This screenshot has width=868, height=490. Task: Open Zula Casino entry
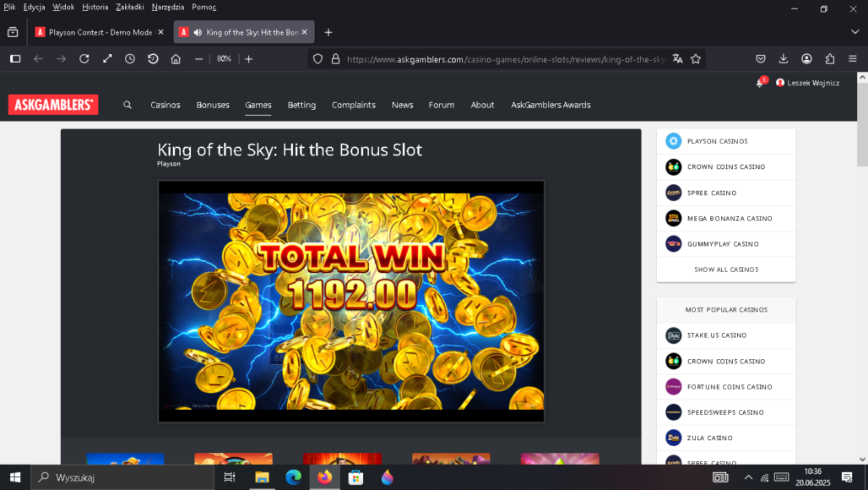[726, 438]
